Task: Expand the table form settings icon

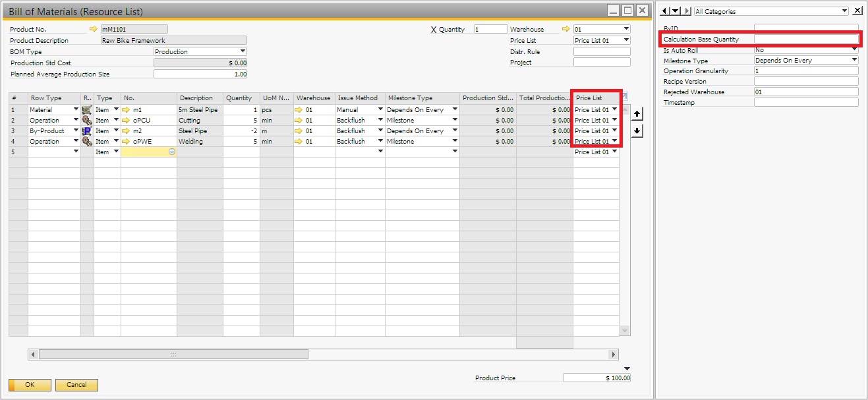Action: click(x=625, y=96)
